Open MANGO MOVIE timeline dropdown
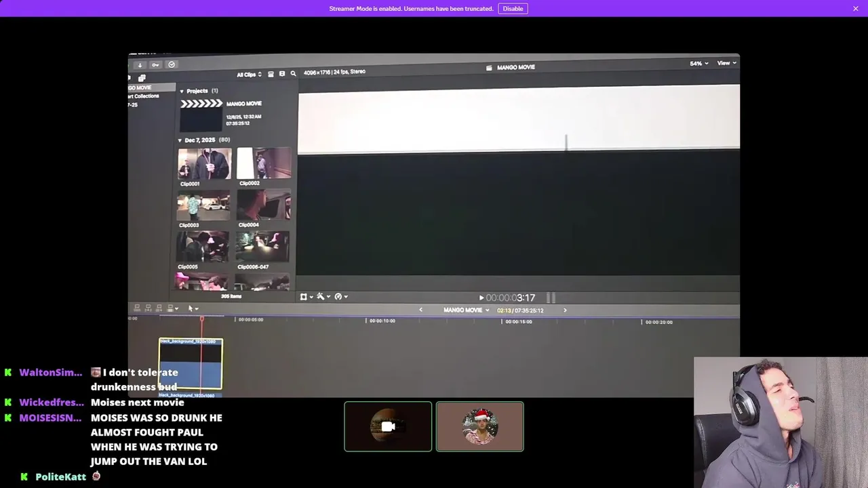Screen dimensions: 868x488 coord(466,310)
